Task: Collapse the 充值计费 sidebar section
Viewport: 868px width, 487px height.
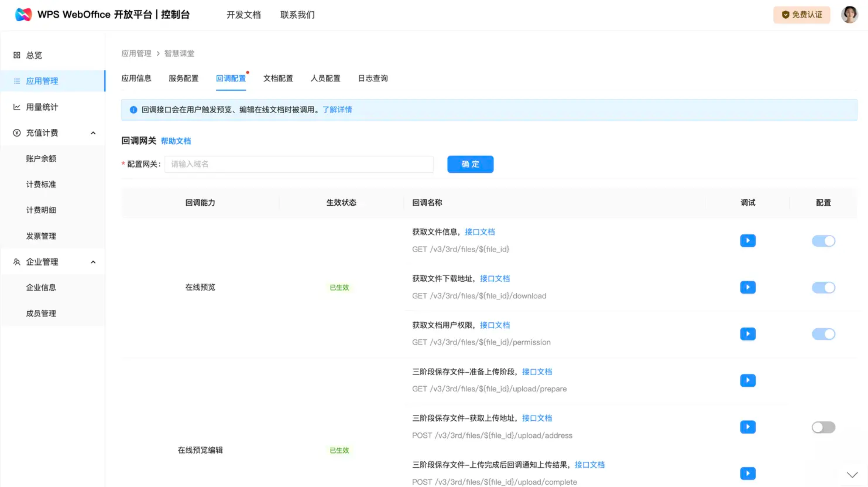Action: click(93, 133)
